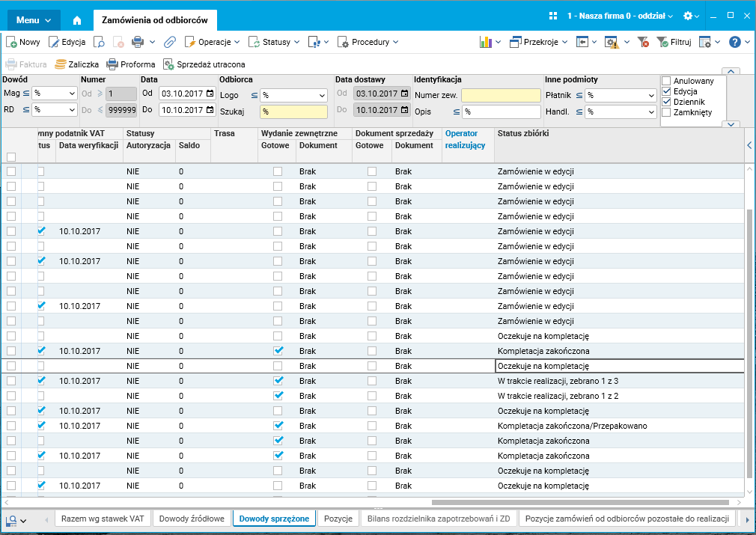Click the blue help question mark icon
Screen dimensions: 756x535
click(735, 43)
